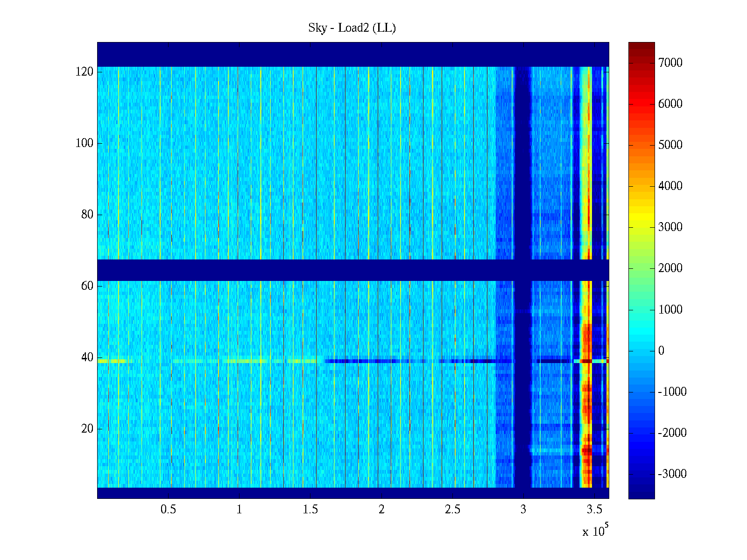This screenshot has width=747, height=560.
Task: Click the y-axis tick label 120
Action: pyautogui.click(x=85, y=72)
